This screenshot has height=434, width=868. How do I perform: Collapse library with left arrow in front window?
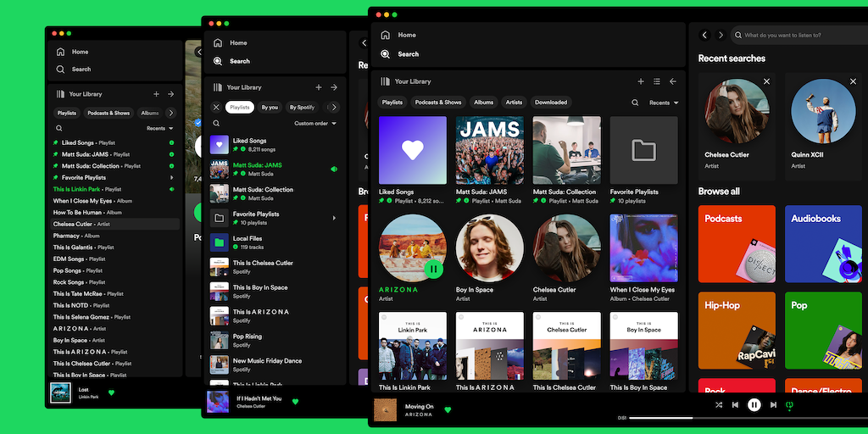[x=672, y=81]
